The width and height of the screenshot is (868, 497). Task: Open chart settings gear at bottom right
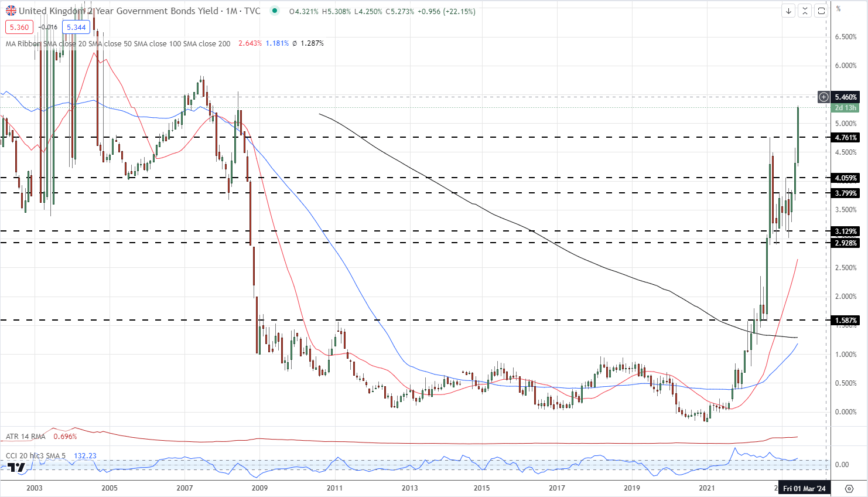(849, 488)
